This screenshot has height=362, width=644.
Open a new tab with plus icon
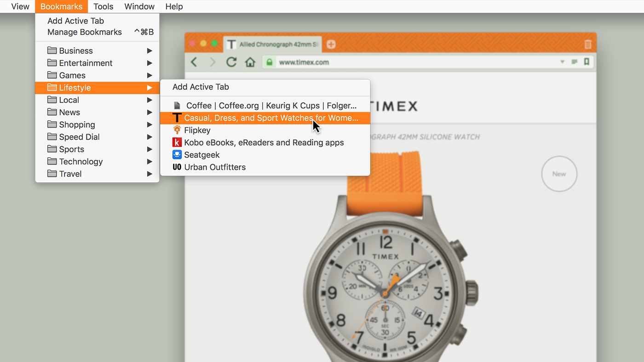pos(331,44)
